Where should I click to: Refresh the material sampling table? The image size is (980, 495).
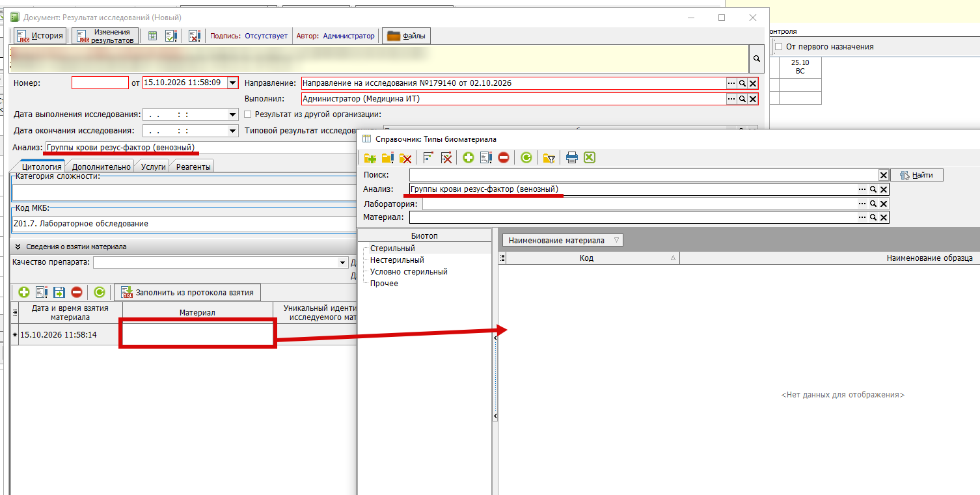(100, 293)
